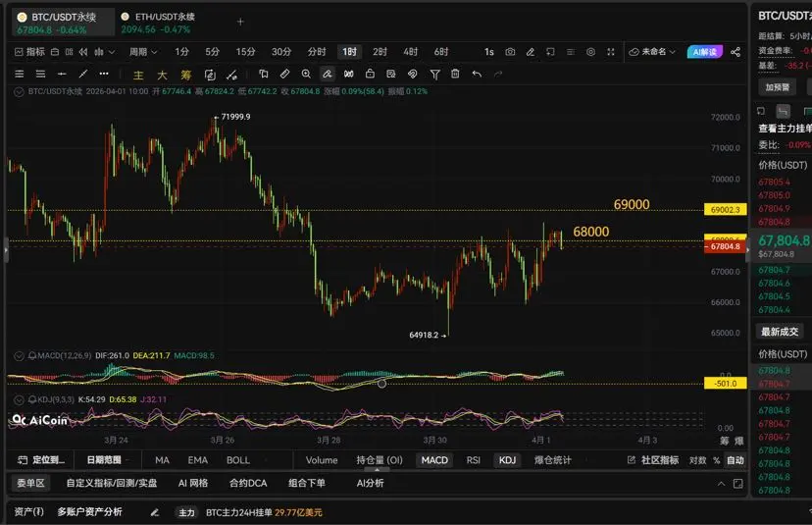Open the 周期 period dropdown
Screen dimensions: 812x525
click(143, 52)
